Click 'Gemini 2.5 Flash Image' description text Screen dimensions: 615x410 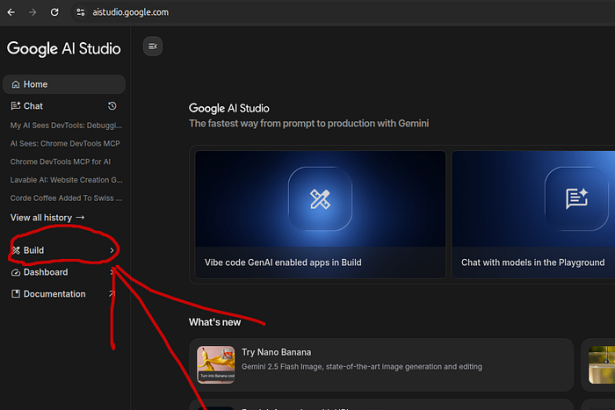click(362, 367)
